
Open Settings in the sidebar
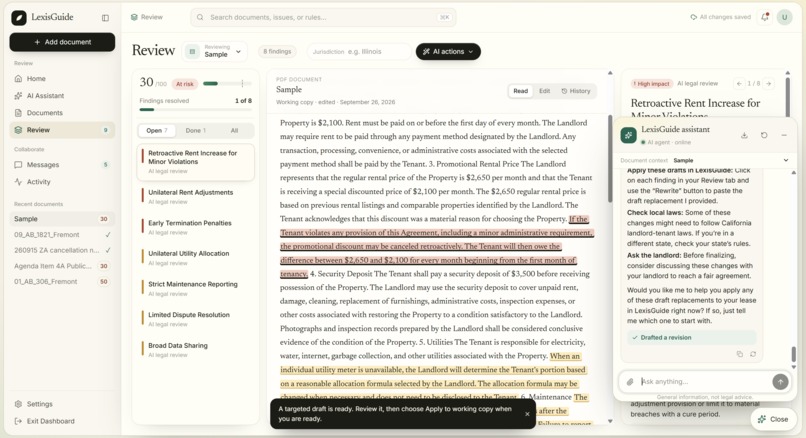(x=62, y=404)
